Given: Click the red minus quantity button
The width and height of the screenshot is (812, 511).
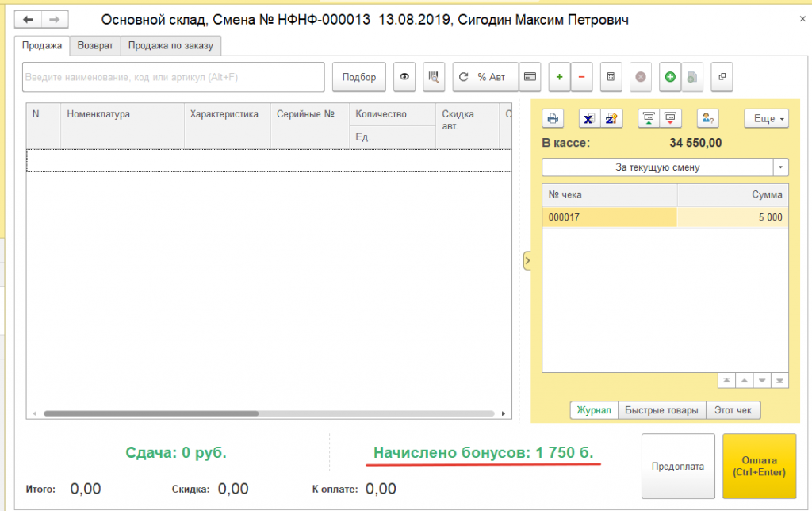Looking at the screenshot, I should click(581, 77).
